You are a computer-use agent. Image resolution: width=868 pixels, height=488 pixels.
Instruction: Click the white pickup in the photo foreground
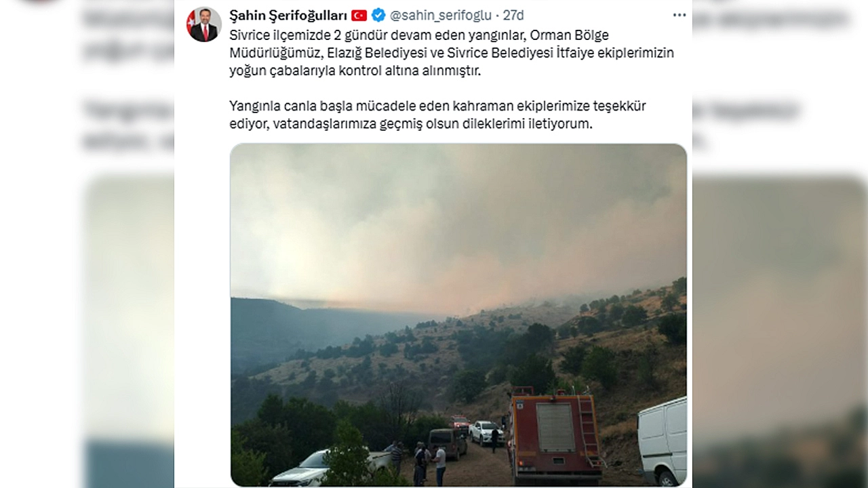(x=329, y=468)
